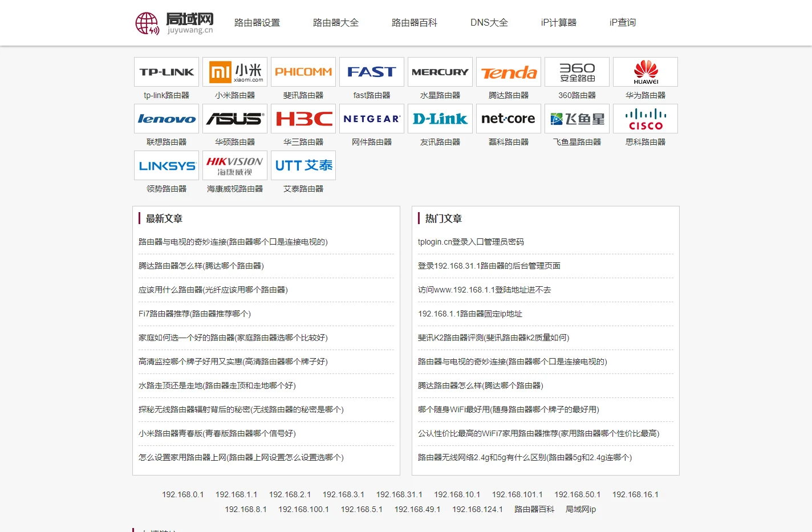The image size is (812, 532).
Task: Go to 路由器大全 in navigation
Action: pos(336,23)
